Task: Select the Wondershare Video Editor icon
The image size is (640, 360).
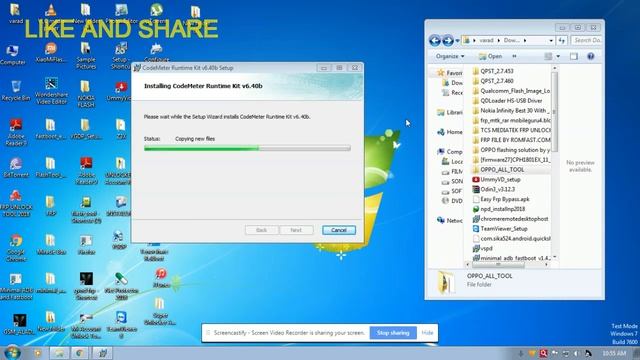Action: click(51, 91)
